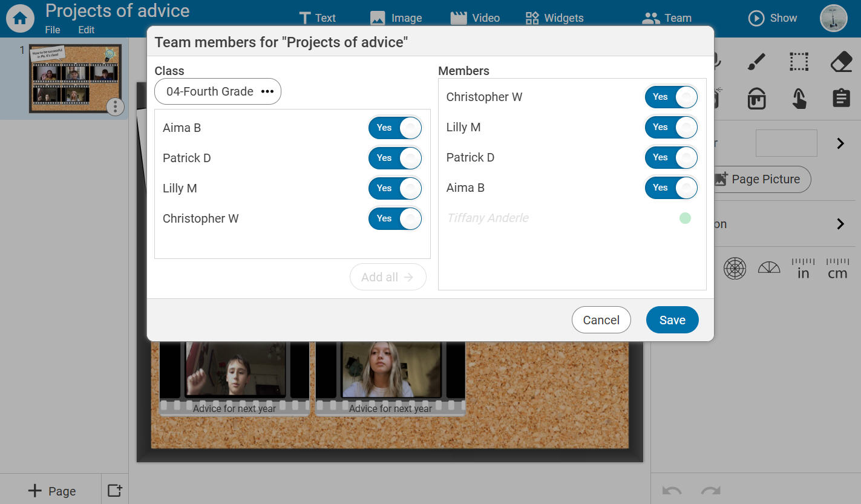Open the 04-Fourth Grade class selector

(x=218, y=92)
